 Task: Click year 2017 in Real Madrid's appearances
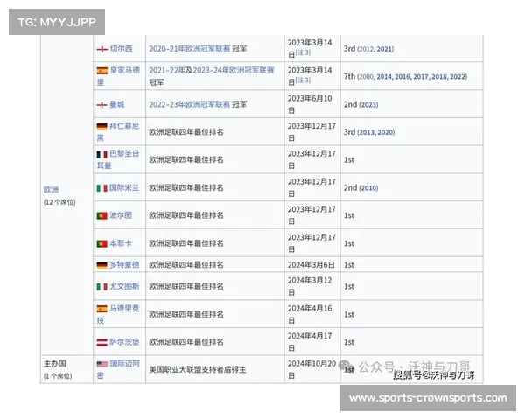(x=421, y=77)
